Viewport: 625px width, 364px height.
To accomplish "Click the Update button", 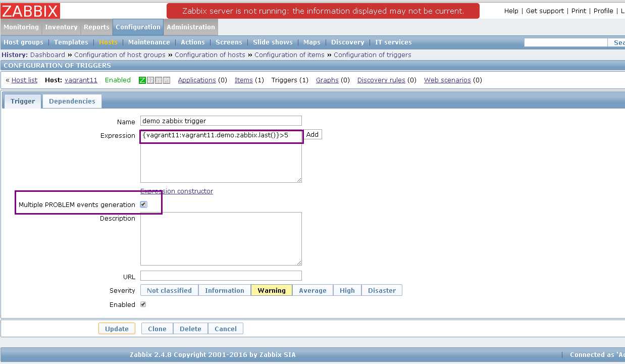I will tap(117, 329).
